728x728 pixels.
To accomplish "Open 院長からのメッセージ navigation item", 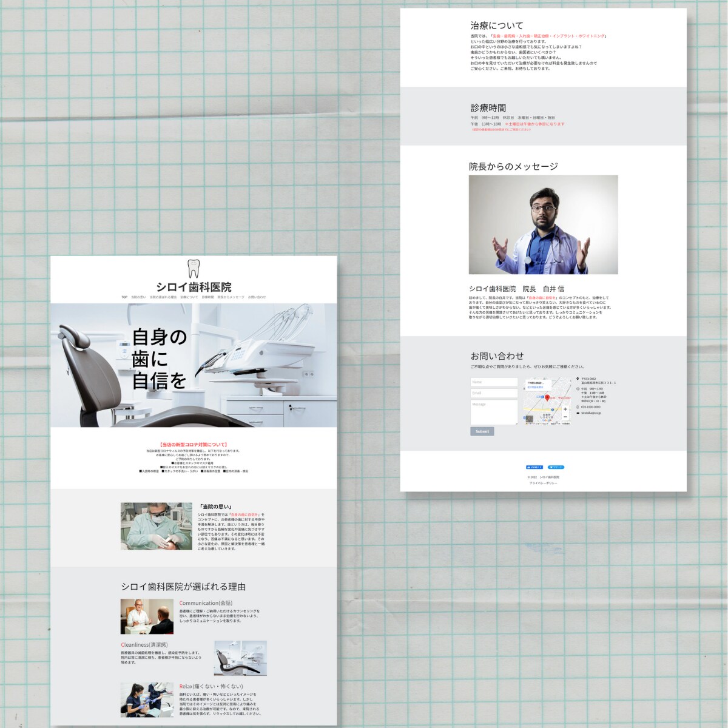I will pos(231,297).
